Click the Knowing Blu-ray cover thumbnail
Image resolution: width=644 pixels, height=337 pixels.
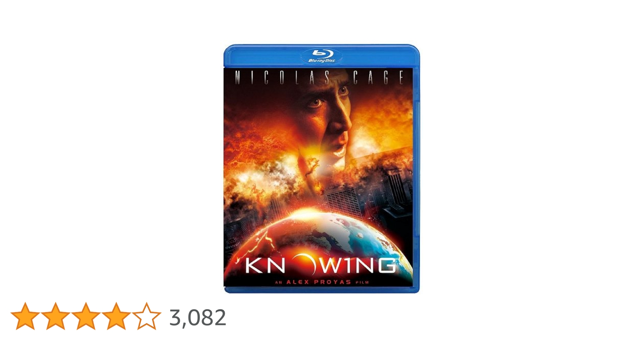(322, 168)
